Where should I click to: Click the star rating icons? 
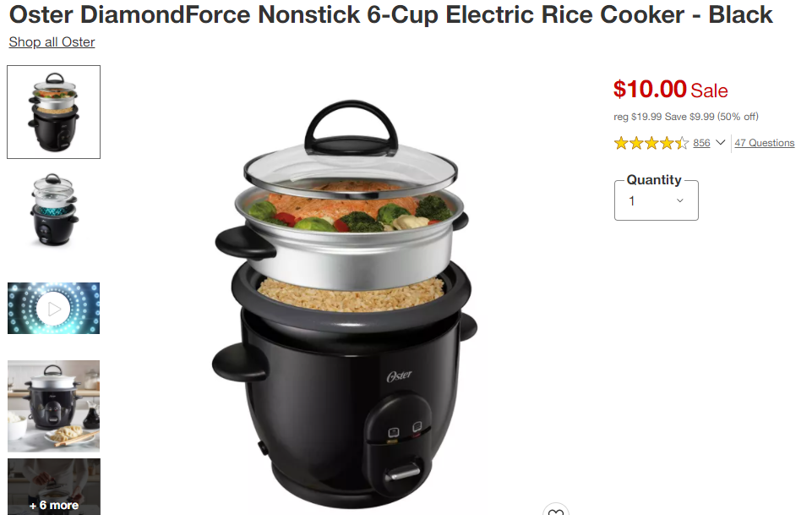pyautogui.click(x=651, y=143)
